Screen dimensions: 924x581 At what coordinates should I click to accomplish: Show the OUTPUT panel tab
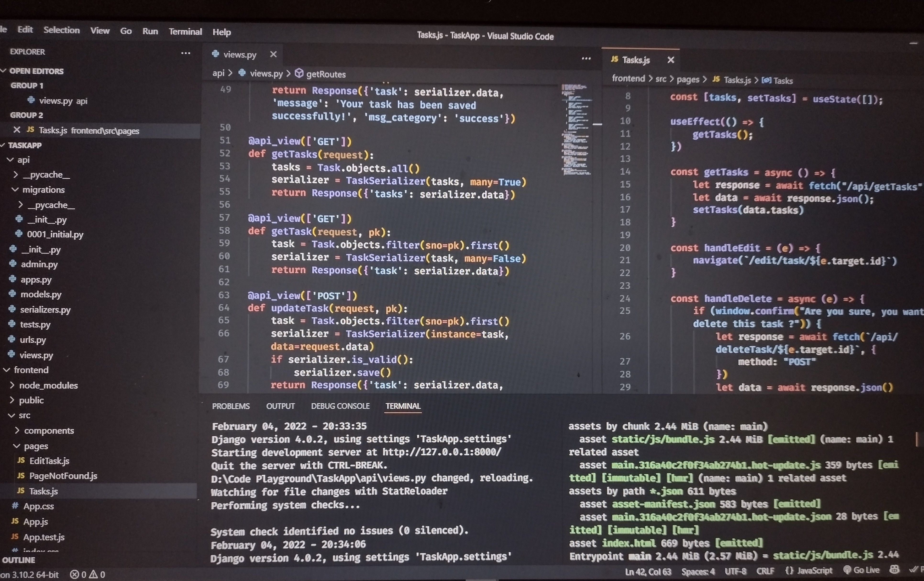coord(281,406)
